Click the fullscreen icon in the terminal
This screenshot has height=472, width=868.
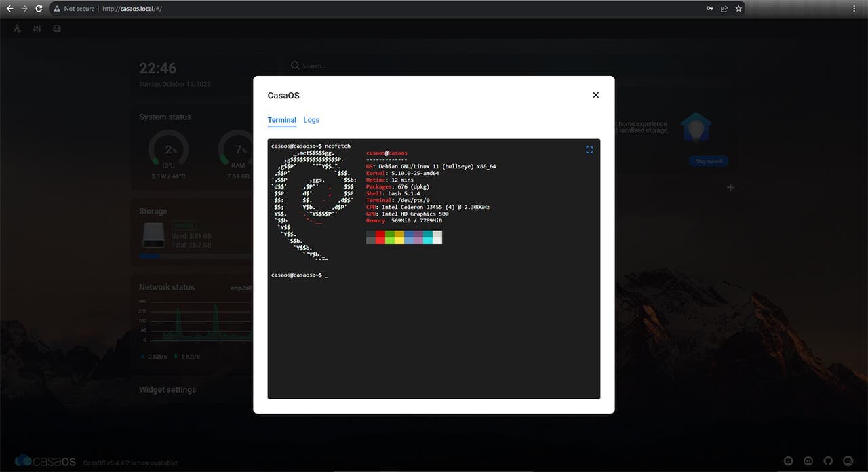coord(589,150)
